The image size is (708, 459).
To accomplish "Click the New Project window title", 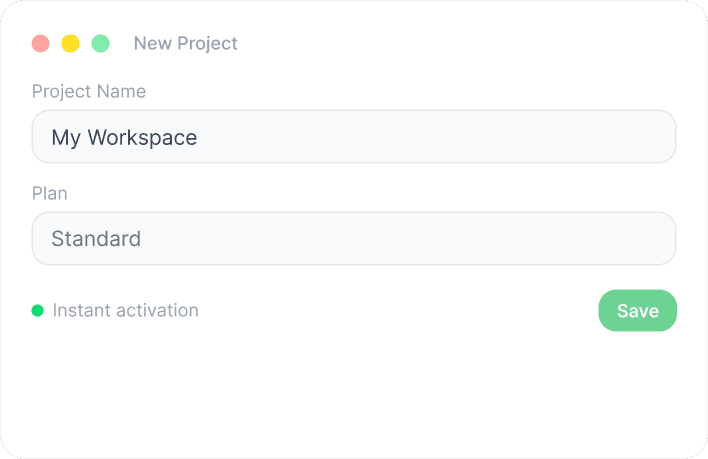I will coord(185,43).
